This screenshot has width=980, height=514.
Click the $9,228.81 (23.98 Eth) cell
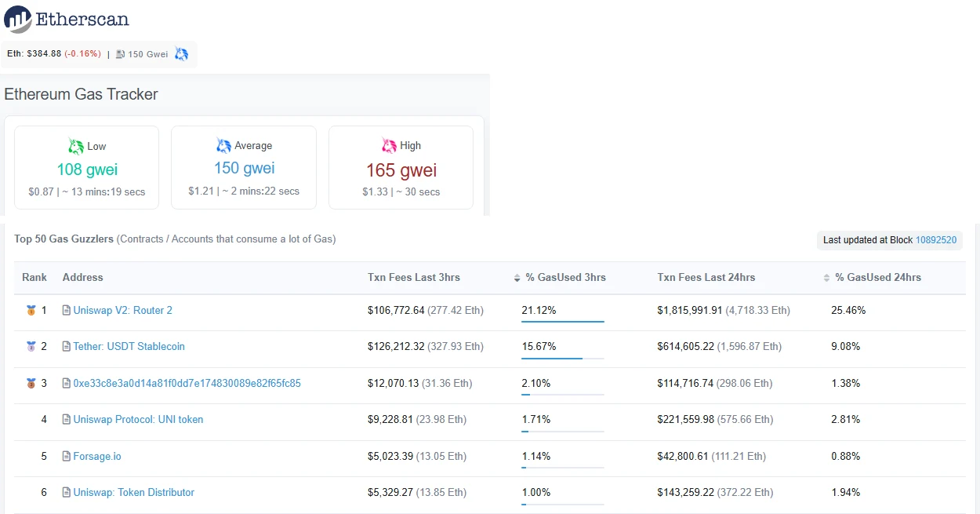pyautogui.click(x=417, y=420)
